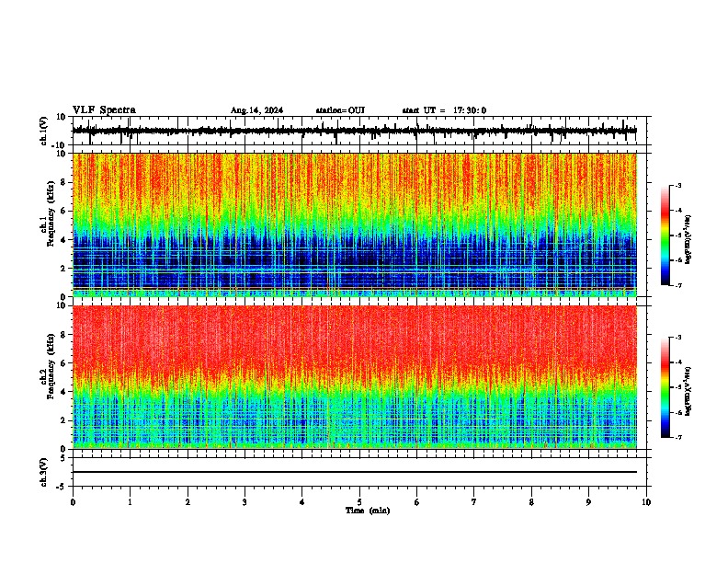Click inside the ch.2 frequency spectrogram

tap(355, 377)
